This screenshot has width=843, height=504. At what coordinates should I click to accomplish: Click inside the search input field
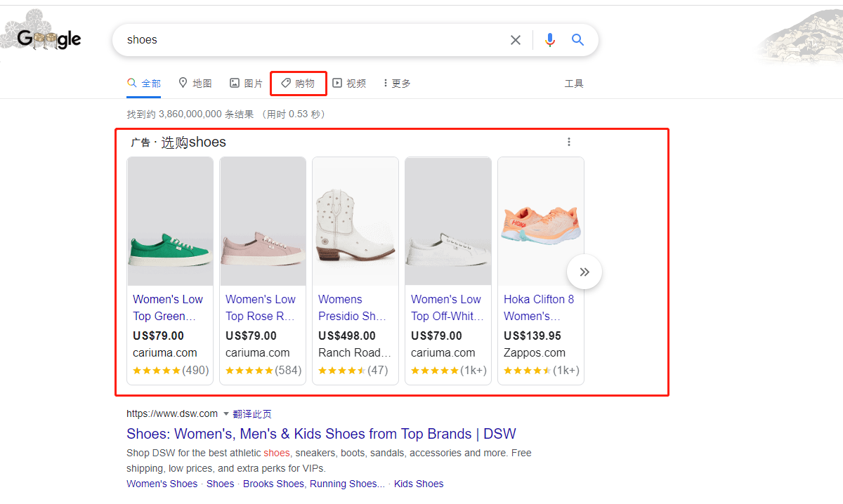tap(281, 40)
